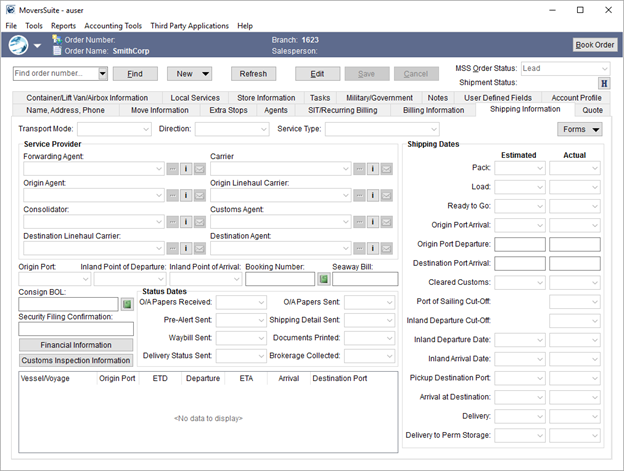Click the ellipsis lookup button for Origin Agent
Screen dimensions: 624x471
point(172,195)
